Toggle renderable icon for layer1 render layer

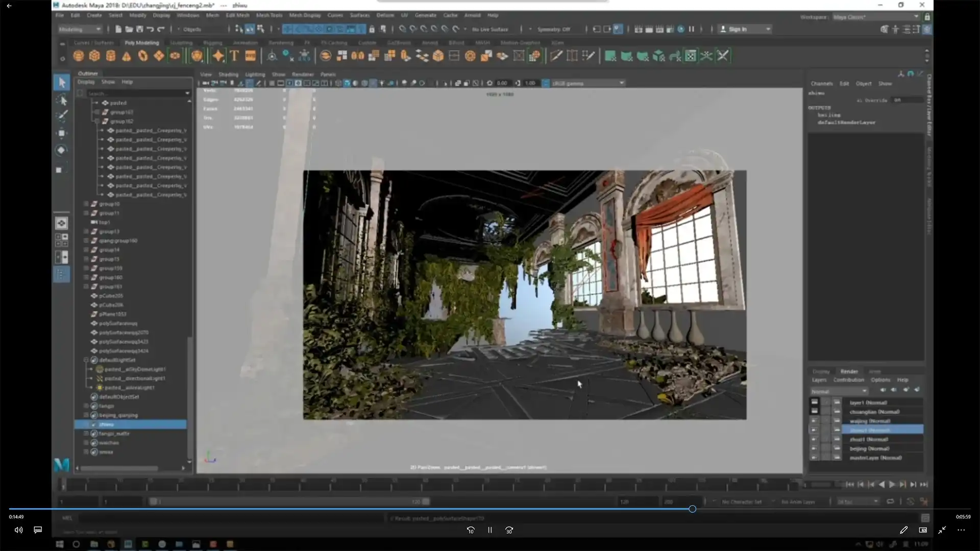(814, 403)
